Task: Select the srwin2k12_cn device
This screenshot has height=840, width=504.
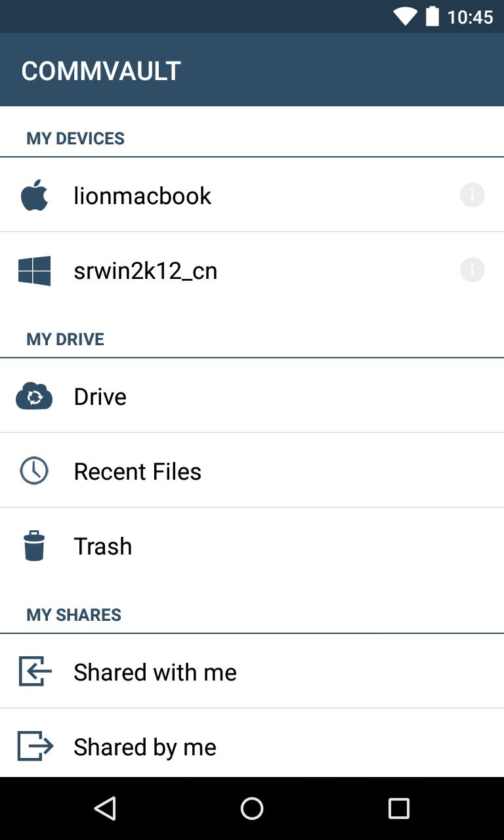Action: pyautogui.click(x=145, y=270)
